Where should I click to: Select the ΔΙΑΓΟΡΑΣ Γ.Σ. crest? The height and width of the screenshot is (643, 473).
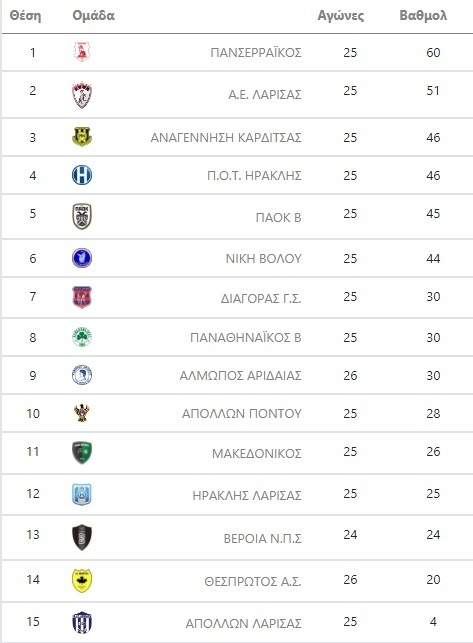click(82, 297)
